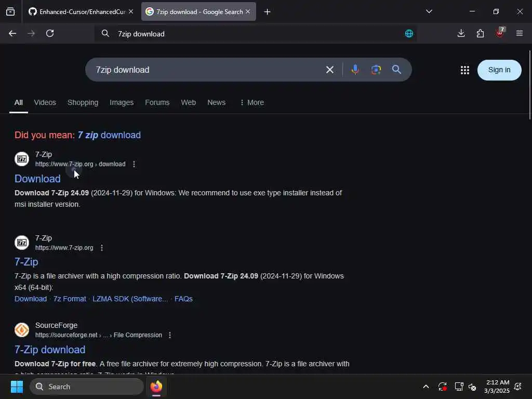Screen dimensions: 532x399
Task: Go back to the previous page
Action: click(12, 33)
